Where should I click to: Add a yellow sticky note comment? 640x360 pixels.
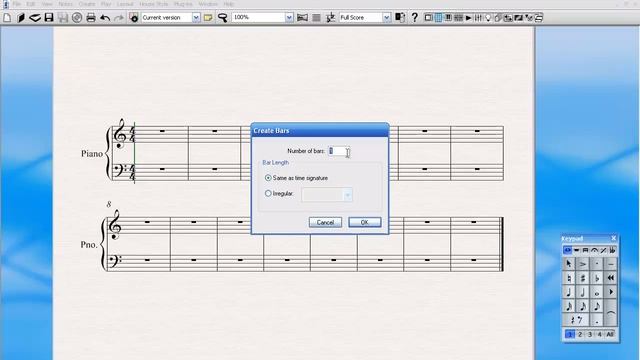tap(208, 18)
